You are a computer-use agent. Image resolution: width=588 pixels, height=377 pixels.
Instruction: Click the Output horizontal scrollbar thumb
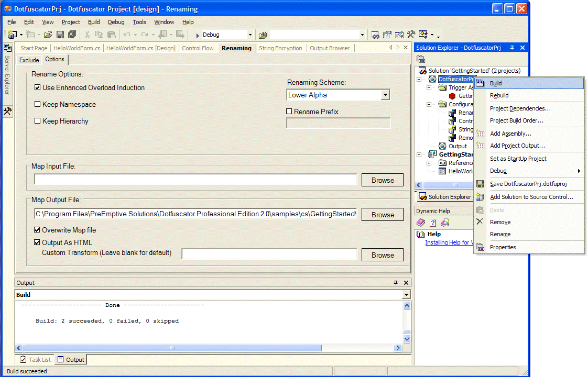[172, 348]
